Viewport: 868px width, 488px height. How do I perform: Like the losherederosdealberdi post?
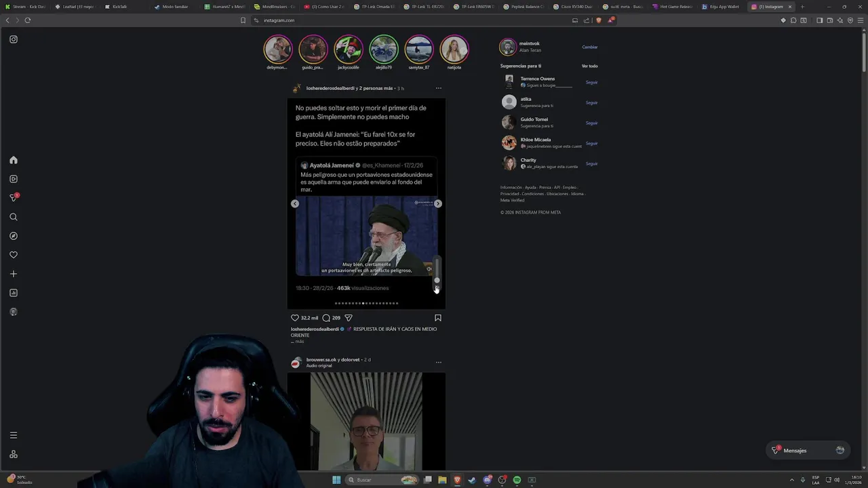295,318
